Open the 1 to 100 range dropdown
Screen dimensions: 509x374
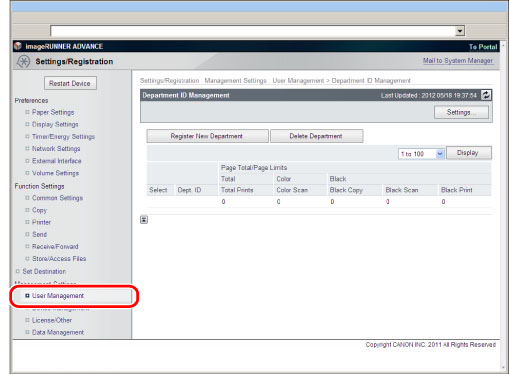click(x=421, y=154)
